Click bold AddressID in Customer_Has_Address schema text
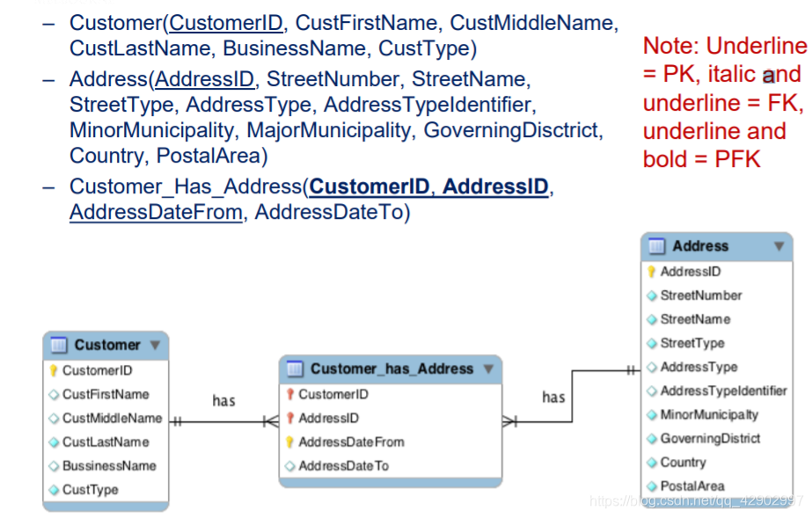812x517 pixels. [495, 186]
